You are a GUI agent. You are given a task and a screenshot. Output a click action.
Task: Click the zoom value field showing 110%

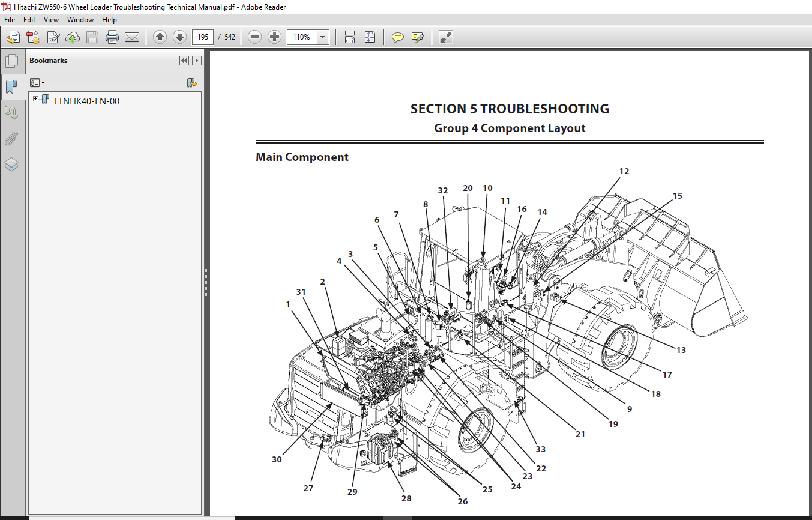(301, 37)
